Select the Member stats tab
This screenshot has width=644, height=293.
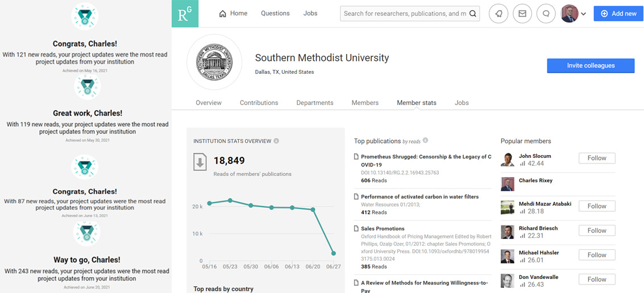(x=417, y=103)
